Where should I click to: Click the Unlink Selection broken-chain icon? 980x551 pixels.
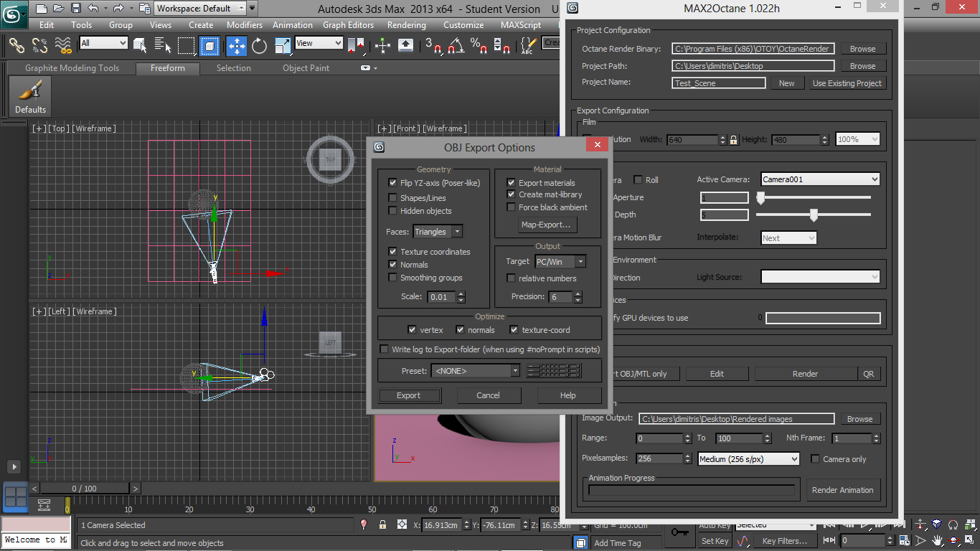click(x=40, y=45)
